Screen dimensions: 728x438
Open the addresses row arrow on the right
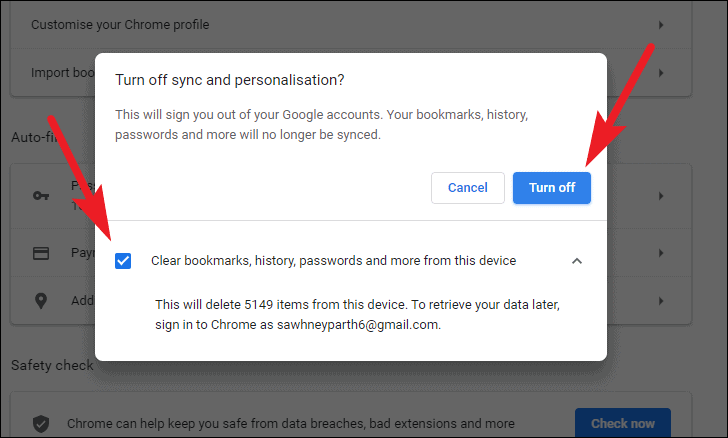661,300
